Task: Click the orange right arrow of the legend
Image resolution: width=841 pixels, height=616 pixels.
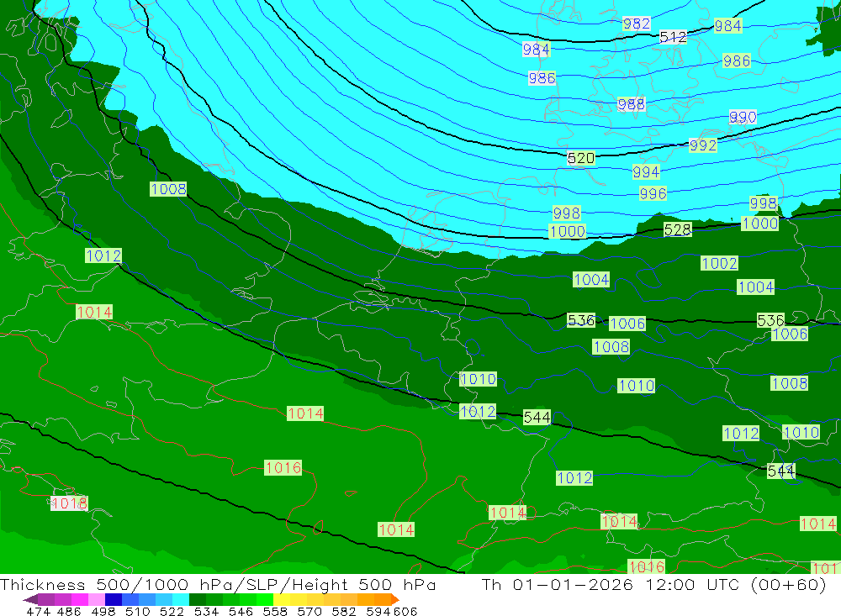Action: point(395,599)
